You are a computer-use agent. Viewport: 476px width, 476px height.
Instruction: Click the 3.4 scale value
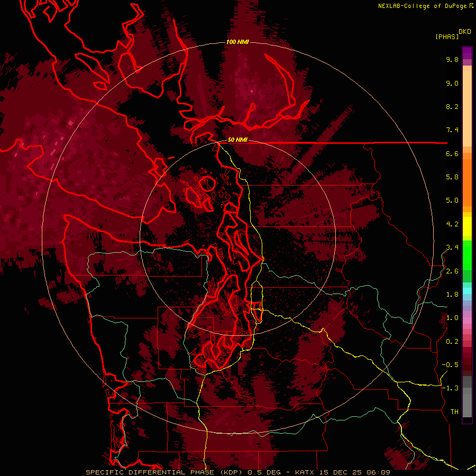click(452, 248)
